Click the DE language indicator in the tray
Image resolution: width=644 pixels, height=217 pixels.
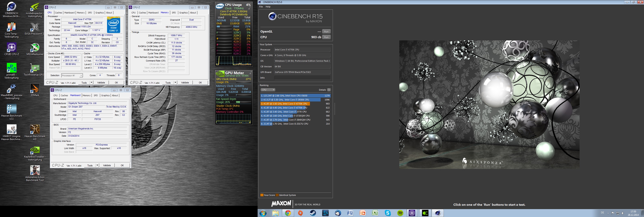602,213
